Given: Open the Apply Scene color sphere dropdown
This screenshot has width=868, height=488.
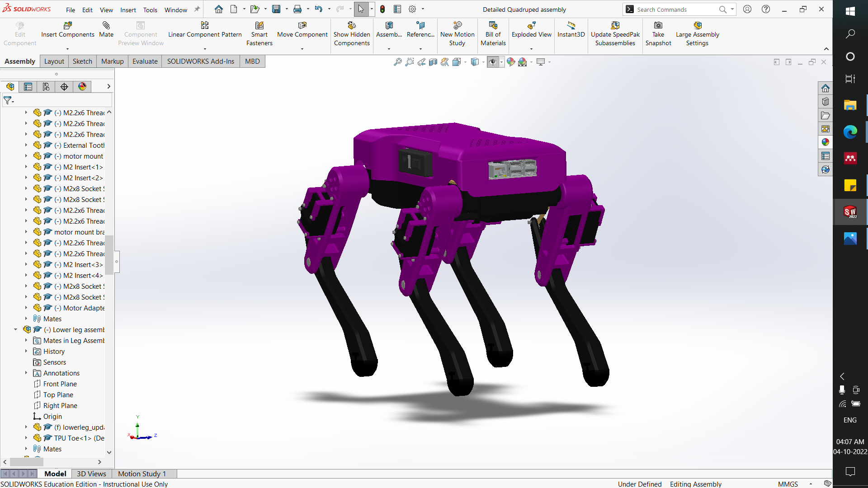Looking at the screenshot, I should [531, 62].
